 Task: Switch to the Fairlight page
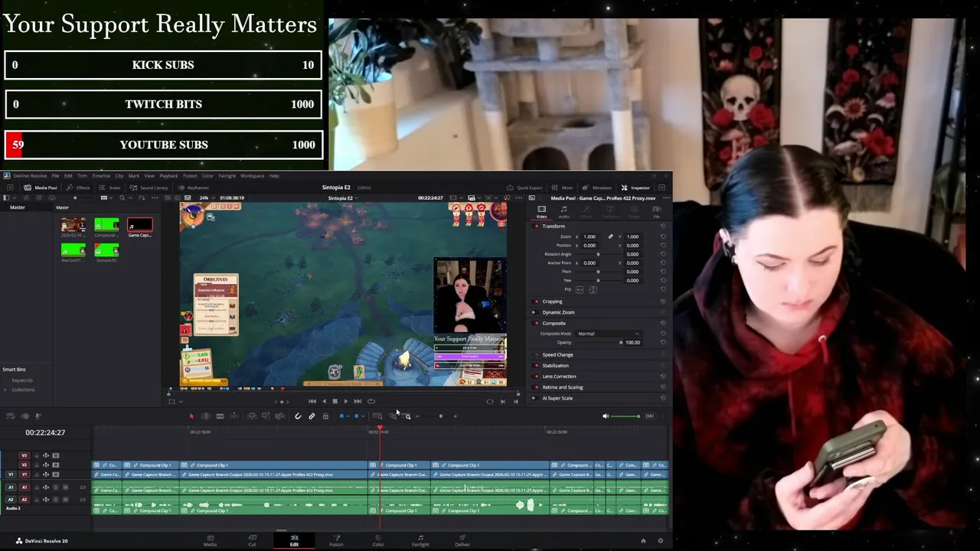pyautogui.click(x=420, y=540)
